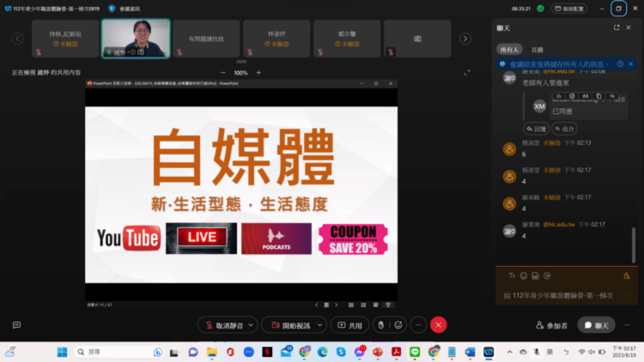
Task: Switch to the 所有人 chat tab
Action: pos(509,50)
